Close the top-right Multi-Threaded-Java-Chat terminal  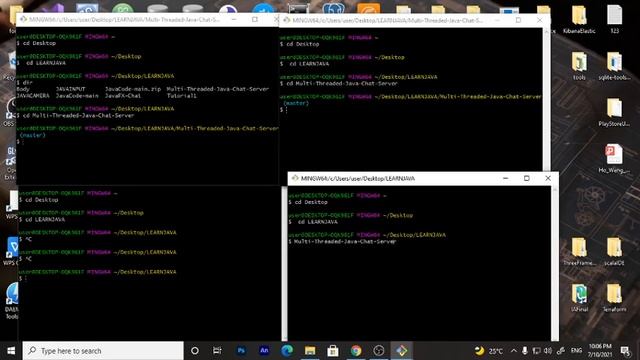pyautogui.click(x=540, y=20)
